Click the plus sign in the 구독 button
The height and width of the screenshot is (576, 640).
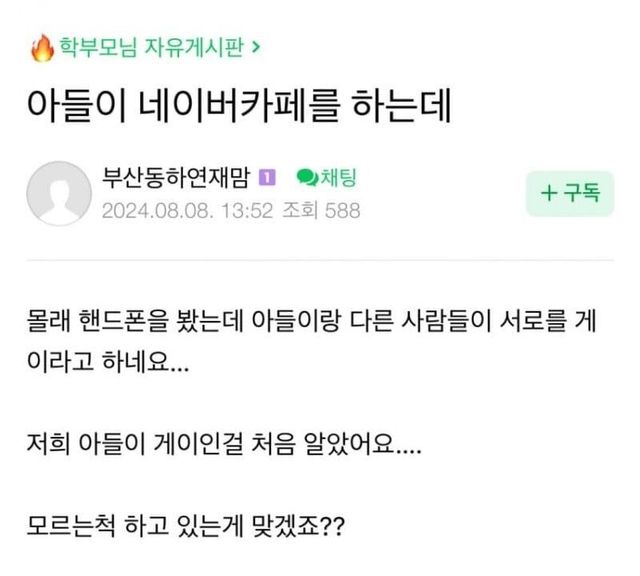(x=548, y=194)
